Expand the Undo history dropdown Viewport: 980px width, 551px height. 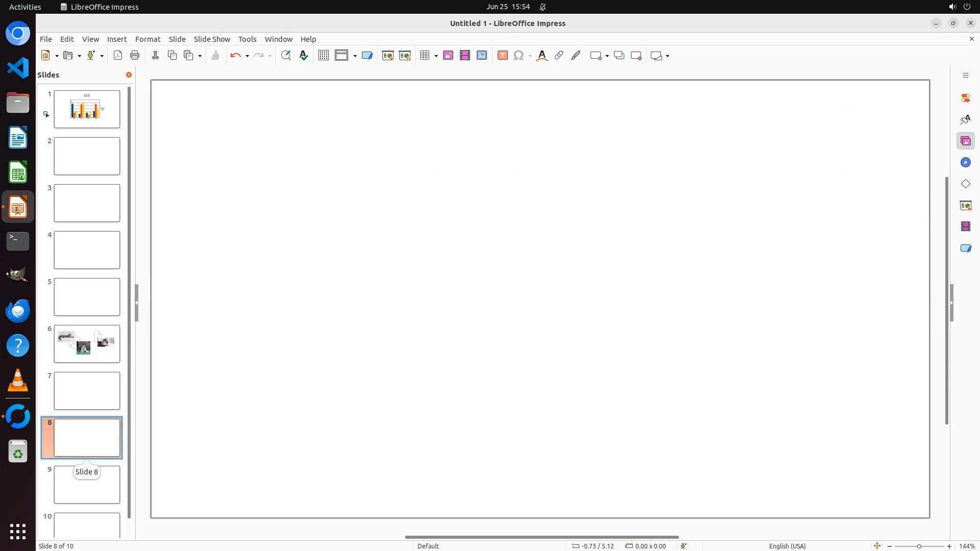pos(247,56)
